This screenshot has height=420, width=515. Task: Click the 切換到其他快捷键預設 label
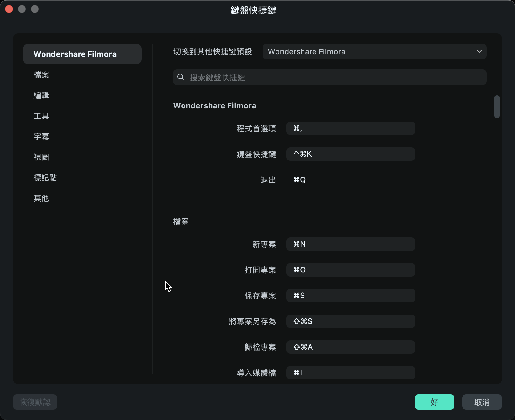click(212, 51)
